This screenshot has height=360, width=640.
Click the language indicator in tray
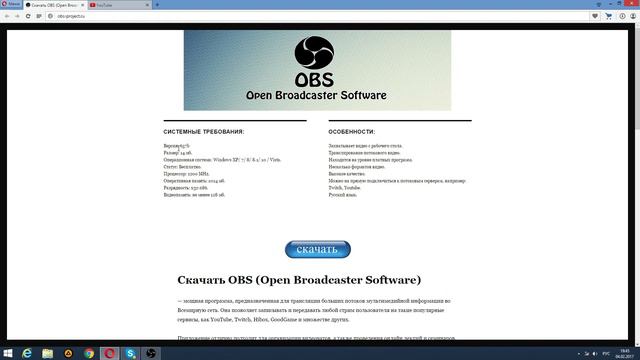(x=606, y=353)
